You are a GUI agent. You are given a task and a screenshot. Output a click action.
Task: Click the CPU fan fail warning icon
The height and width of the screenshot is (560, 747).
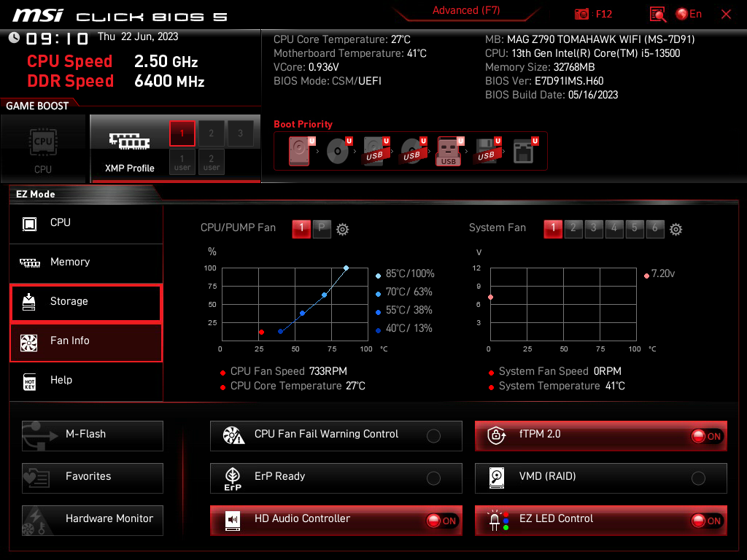tap(233, 435)
